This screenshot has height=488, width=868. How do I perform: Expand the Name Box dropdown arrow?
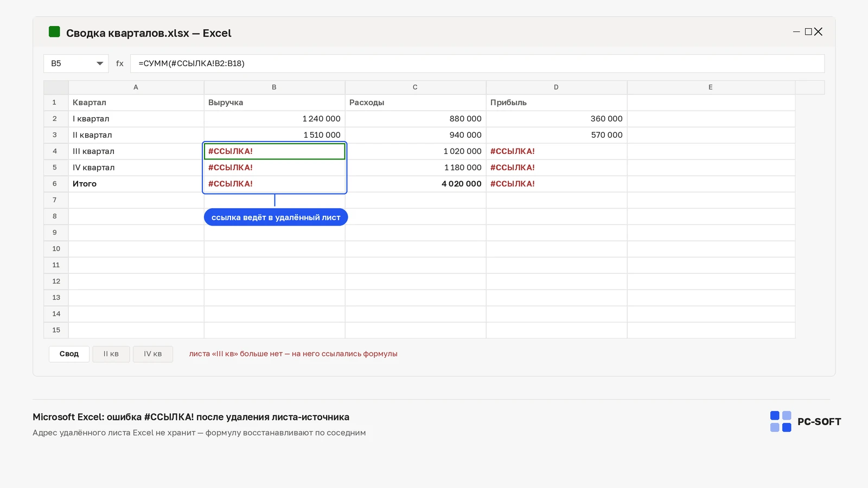[100, 63]
